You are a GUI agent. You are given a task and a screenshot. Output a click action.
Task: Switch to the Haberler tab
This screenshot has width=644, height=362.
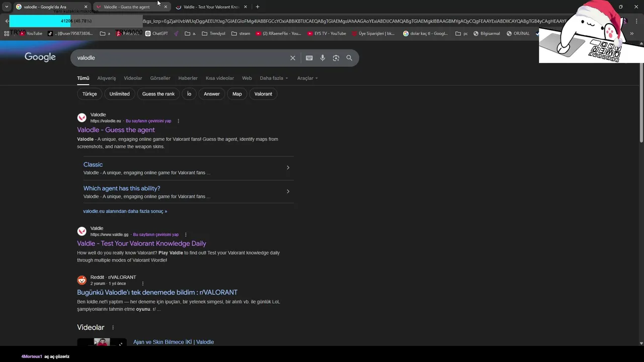click(x=188, y=78)
